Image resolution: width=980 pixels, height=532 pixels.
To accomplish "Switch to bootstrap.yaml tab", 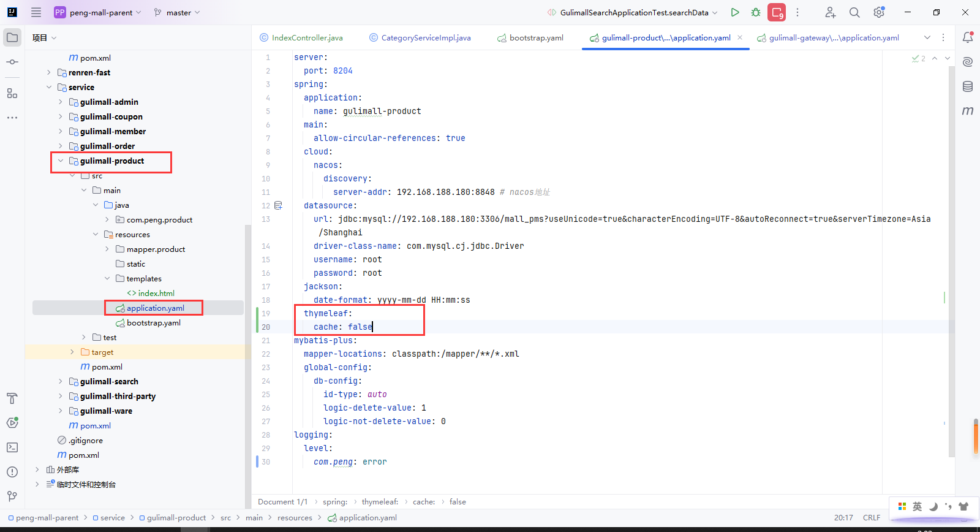I will (530, 37).
